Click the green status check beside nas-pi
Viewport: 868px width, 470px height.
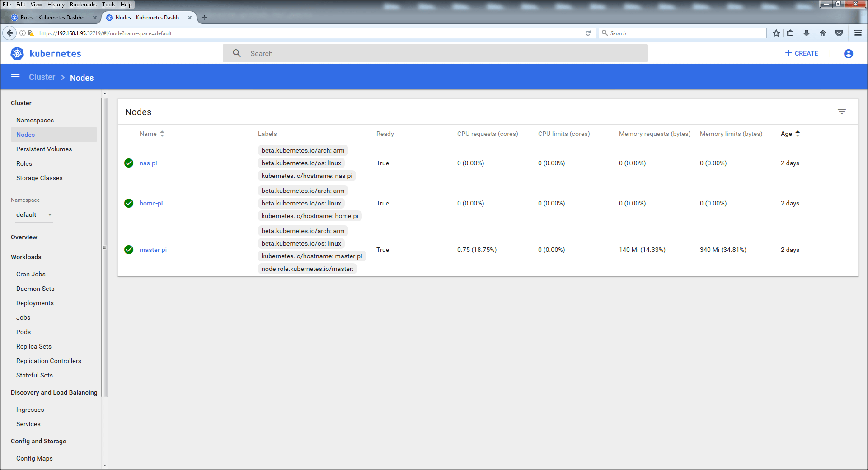pos(129,163)
